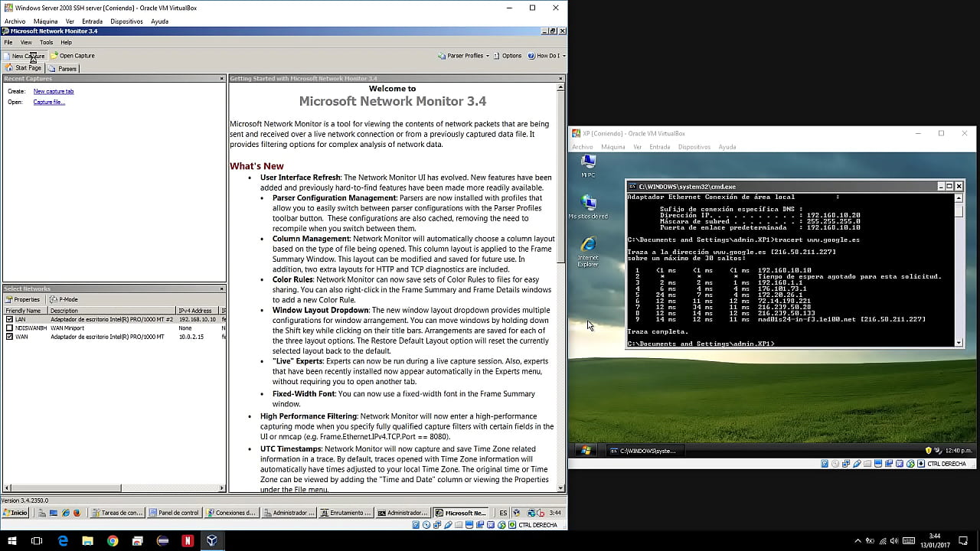Launch Netflix from Windows taskbar
This screenshot has height=551, width=980.
(187, 540)
